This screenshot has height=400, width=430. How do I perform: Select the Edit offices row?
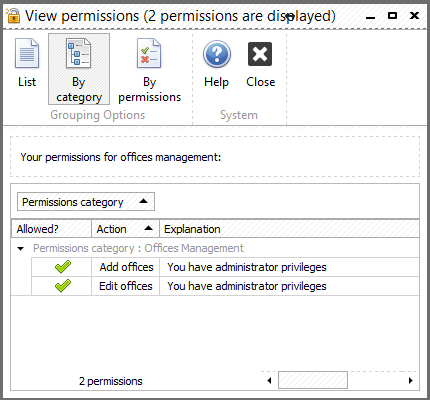(225, 286)
